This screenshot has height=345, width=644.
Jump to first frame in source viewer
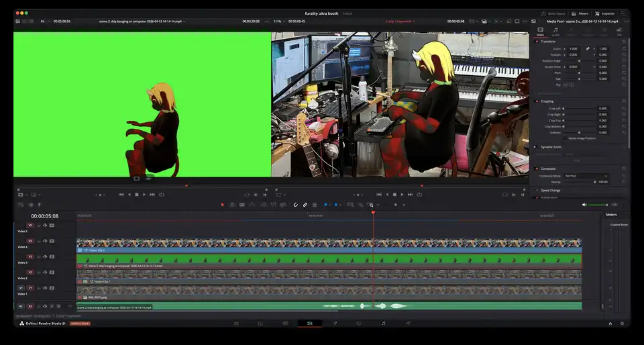[121, 195]
